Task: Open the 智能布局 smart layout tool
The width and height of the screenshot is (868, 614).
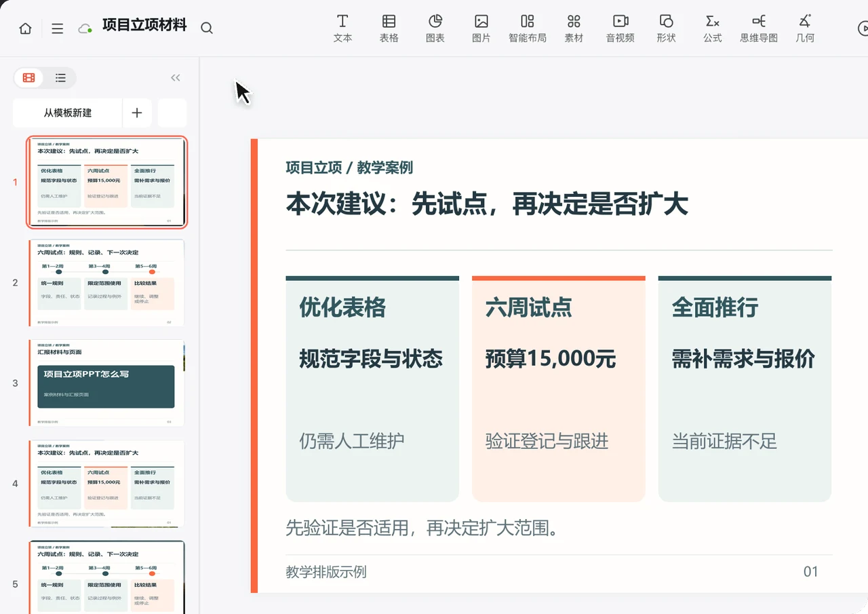Action: [528, 28]
